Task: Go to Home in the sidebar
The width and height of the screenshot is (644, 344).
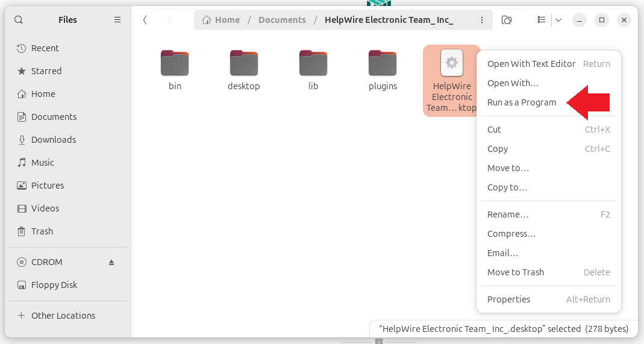Action: [67, 94]
